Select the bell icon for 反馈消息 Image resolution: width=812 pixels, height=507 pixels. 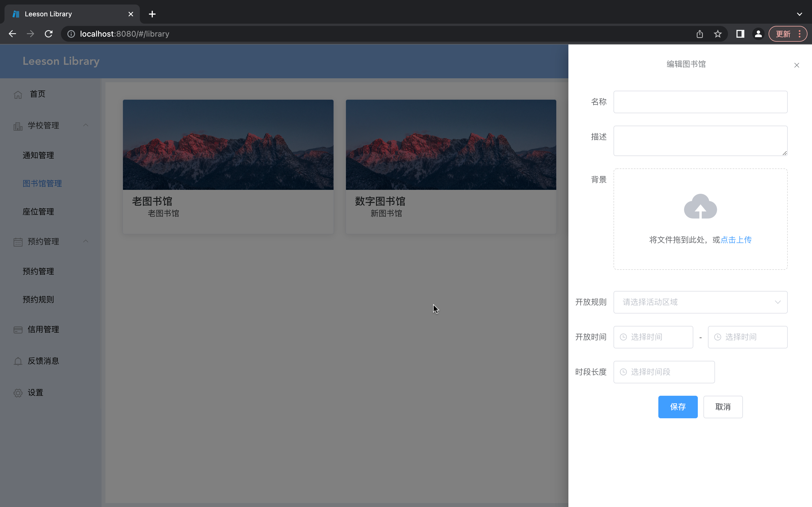(x=18, y=361)
